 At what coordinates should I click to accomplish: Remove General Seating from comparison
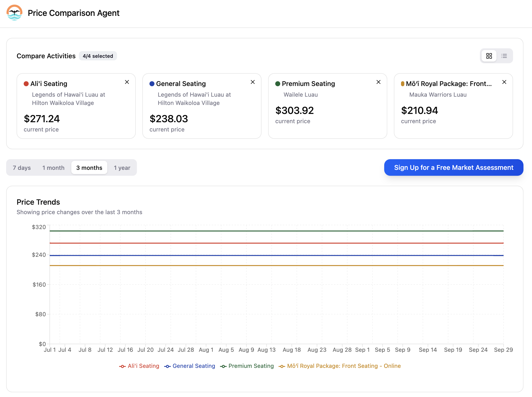[252, 82]
